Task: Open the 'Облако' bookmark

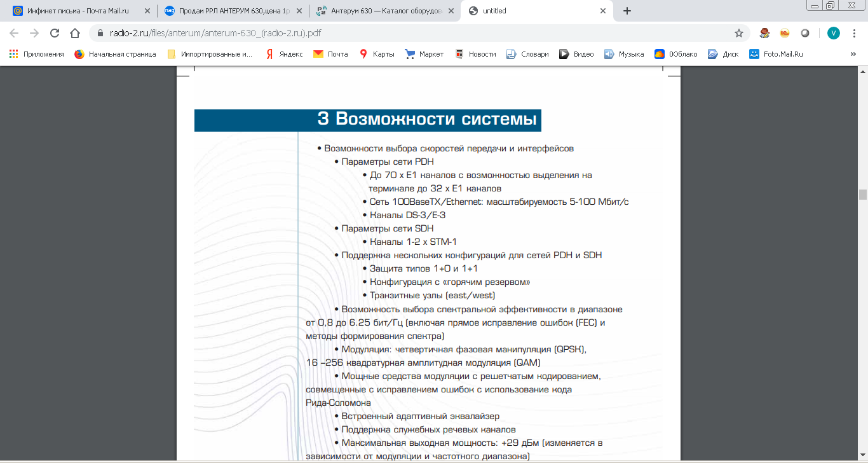Action: coord(676,54)
